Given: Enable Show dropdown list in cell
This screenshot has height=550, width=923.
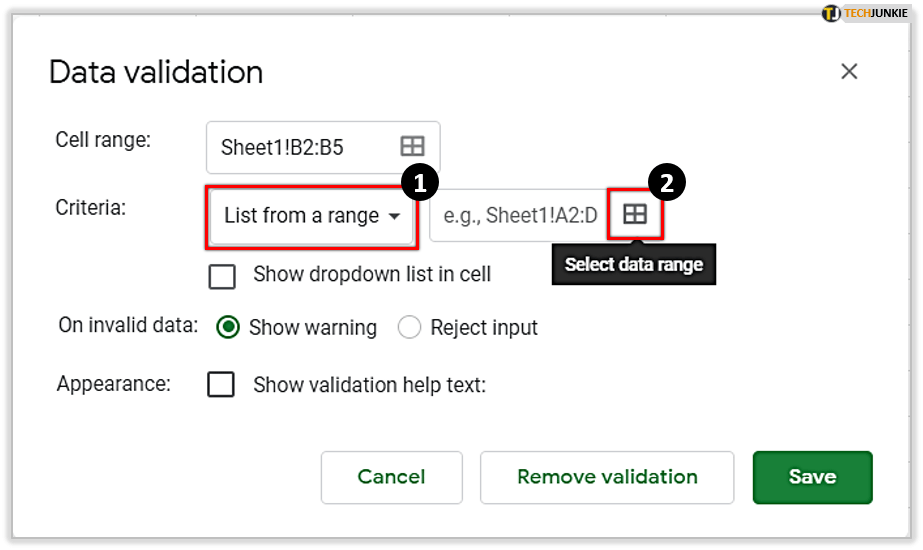Looking at the screenshot, I should [x=222, y=275].
